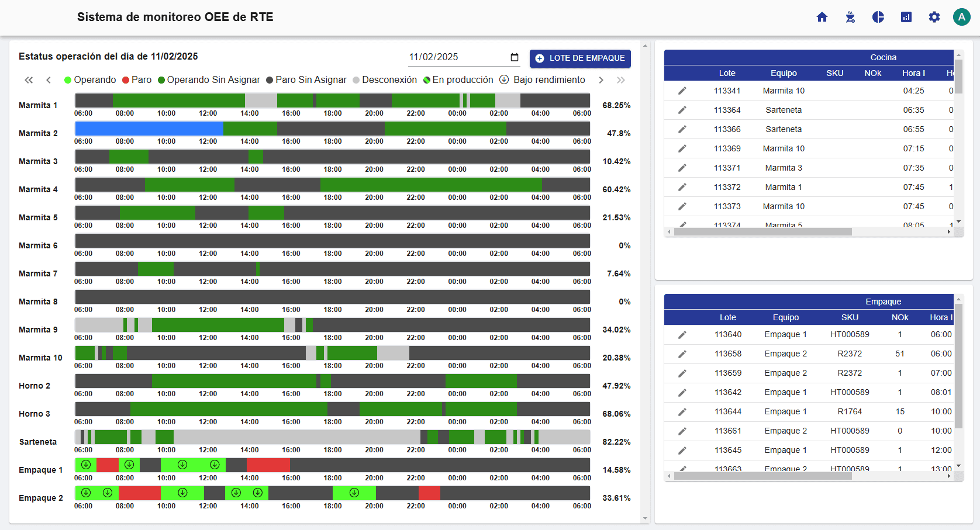Open the calendar picker in date field
Screen dimensions: 980x530
click(515, 57)
